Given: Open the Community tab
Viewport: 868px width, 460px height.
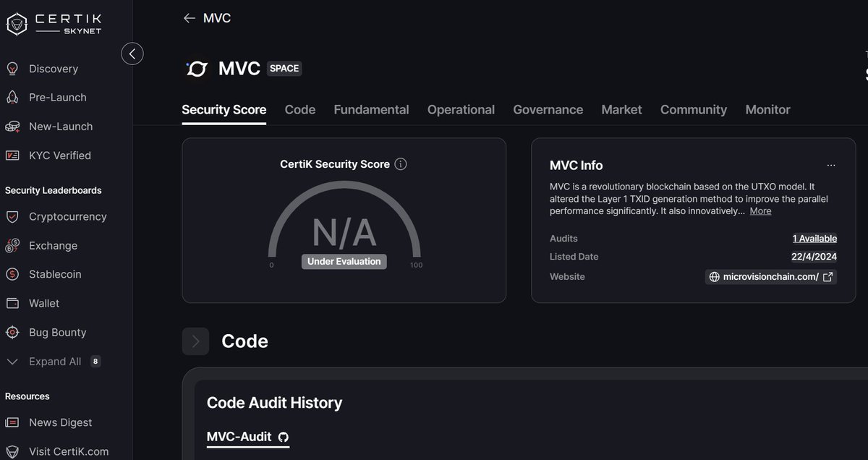Looking at the screenshot, I should coord(694,110).
